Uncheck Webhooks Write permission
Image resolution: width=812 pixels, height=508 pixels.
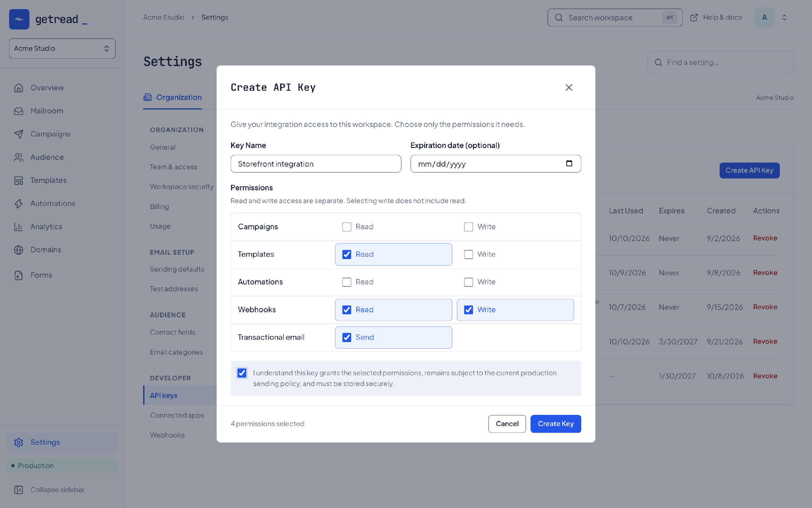click(469, 310)
